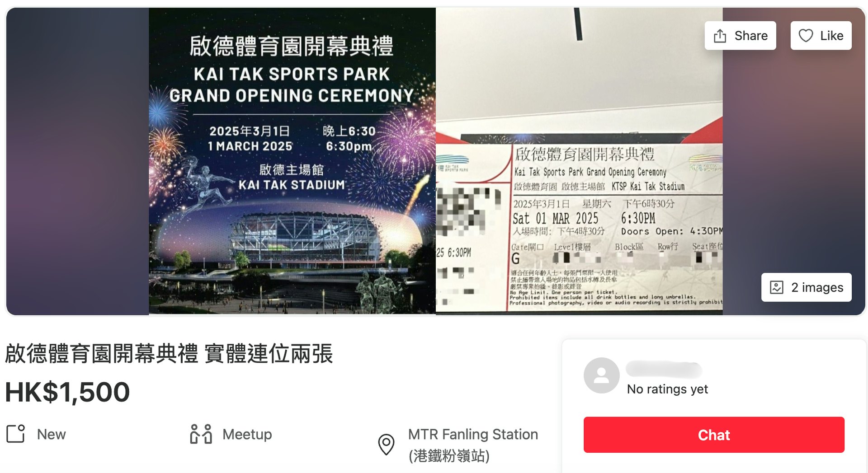Open the seller's avatar profile

click(x=601, y=375)
